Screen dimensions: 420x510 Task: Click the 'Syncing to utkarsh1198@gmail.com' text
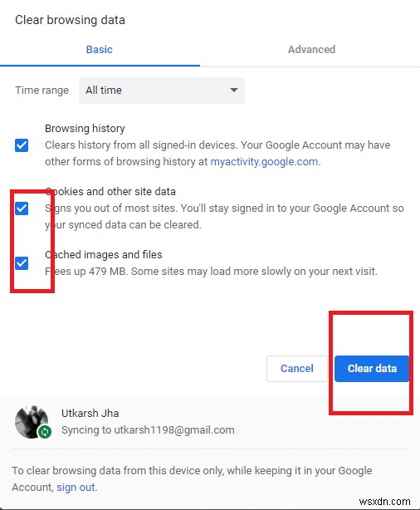tap(148, 430)
